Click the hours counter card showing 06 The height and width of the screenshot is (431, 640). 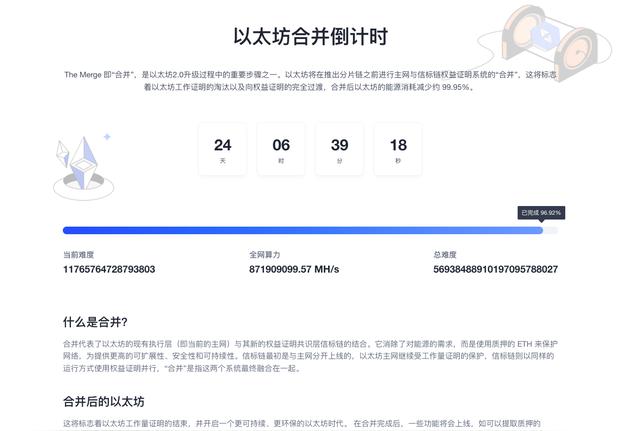click(281, 149)
